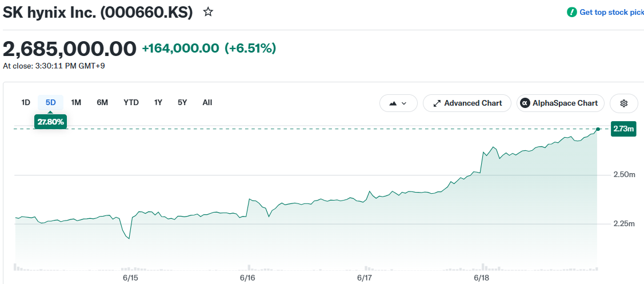Image resolution: width=644 pixels, height=284 pixels.
Task: Switch chart to 1M range
Action: point(76,102)
